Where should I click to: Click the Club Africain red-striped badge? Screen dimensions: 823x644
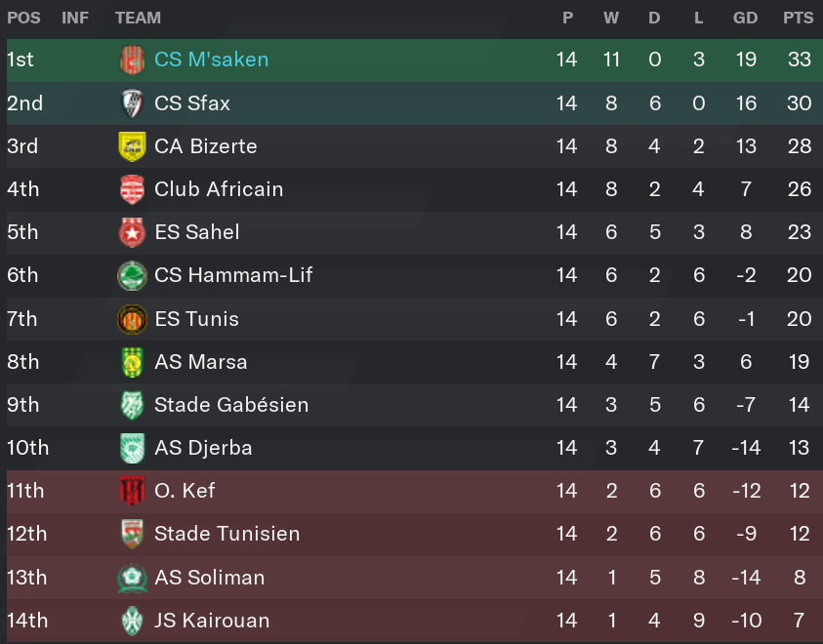(x=132, y=189)
